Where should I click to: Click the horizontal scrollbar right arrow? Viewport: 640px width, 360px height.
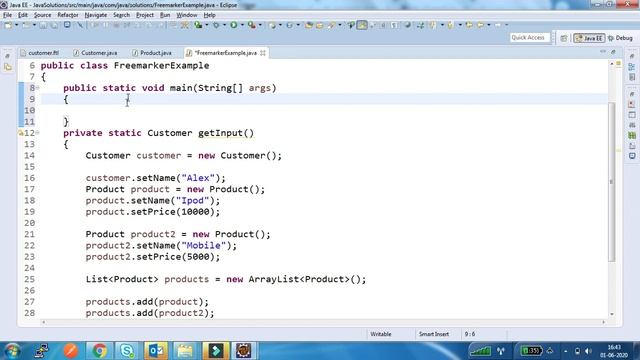pos(604,322)
